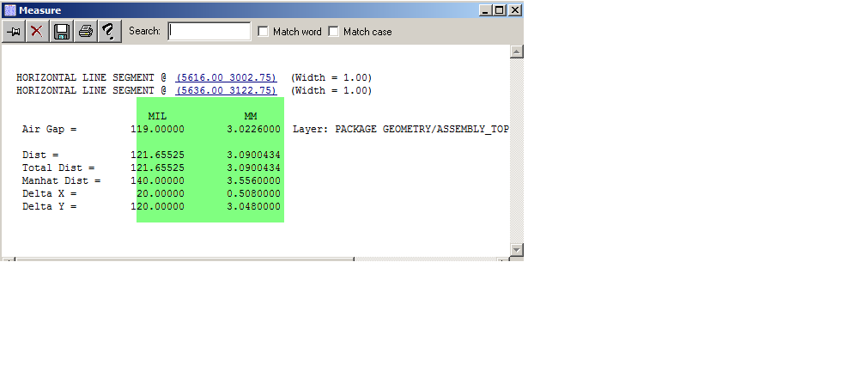This screenshot has width=868, height=390.
Task: Click the Dist = MIL value 121.65525
Action: 158,155
